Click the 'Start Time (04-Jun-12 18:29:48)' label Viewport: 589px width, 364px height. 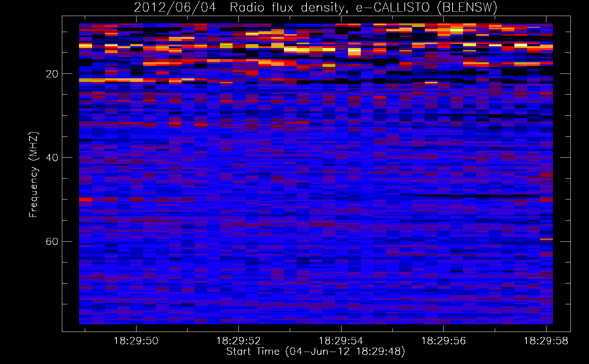(316, 352)
